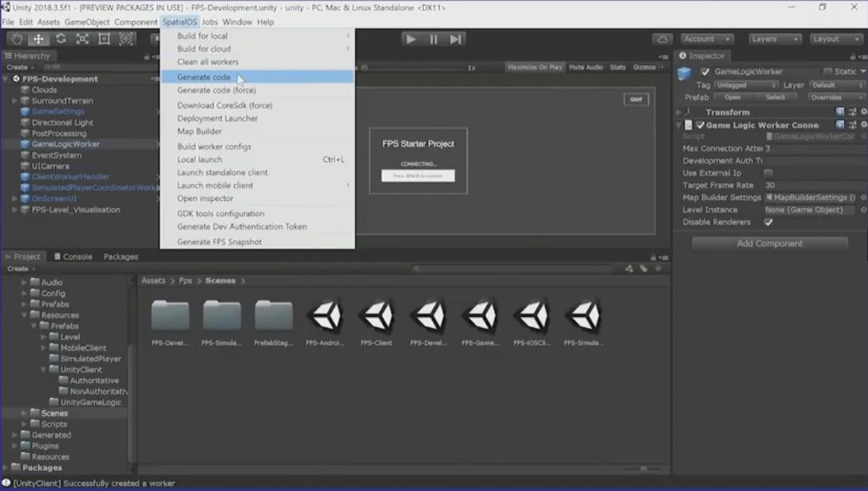Open the FPS-Simula... folder thumbnail

[x=221, y=315]
